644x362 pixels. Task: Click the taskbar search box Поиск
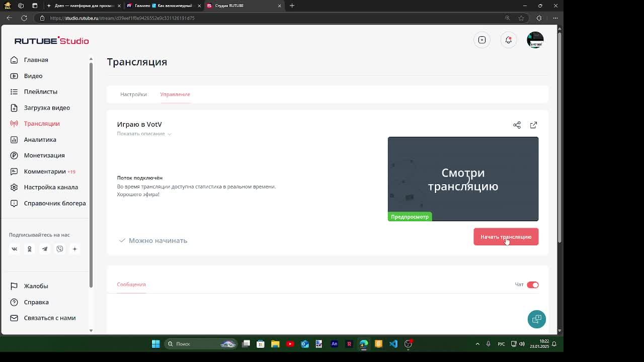[201, 344]
